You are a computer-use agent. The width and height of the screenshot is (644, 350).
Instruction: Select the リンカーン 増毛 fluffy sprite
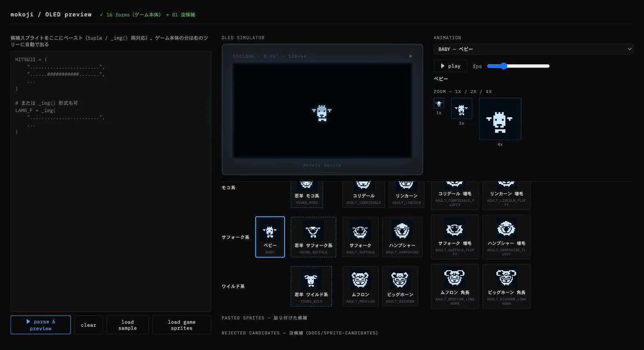(x=506, y=196)
